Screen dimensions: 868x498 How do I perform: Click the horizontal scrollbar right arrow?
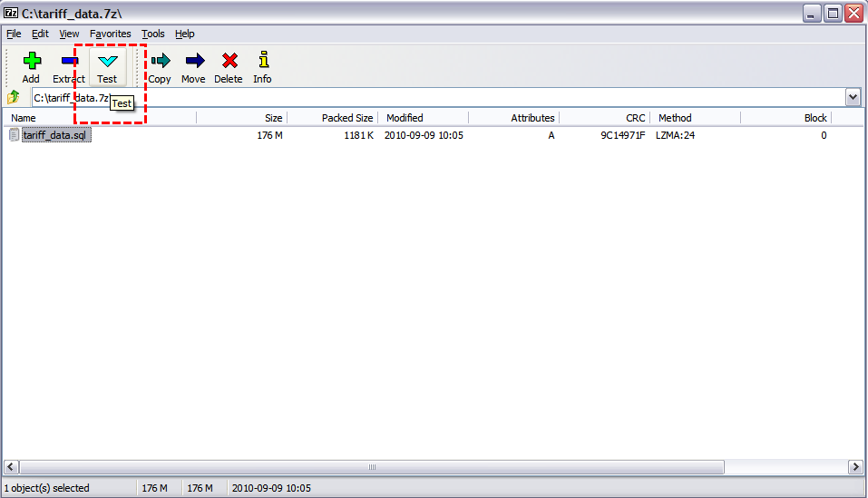coord(854,466)
